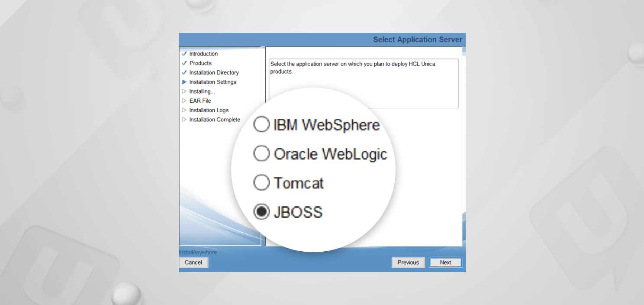Click the checkmark beside Introduction step
The height and width of the screenshot is (305, 644).
[185, 54]
